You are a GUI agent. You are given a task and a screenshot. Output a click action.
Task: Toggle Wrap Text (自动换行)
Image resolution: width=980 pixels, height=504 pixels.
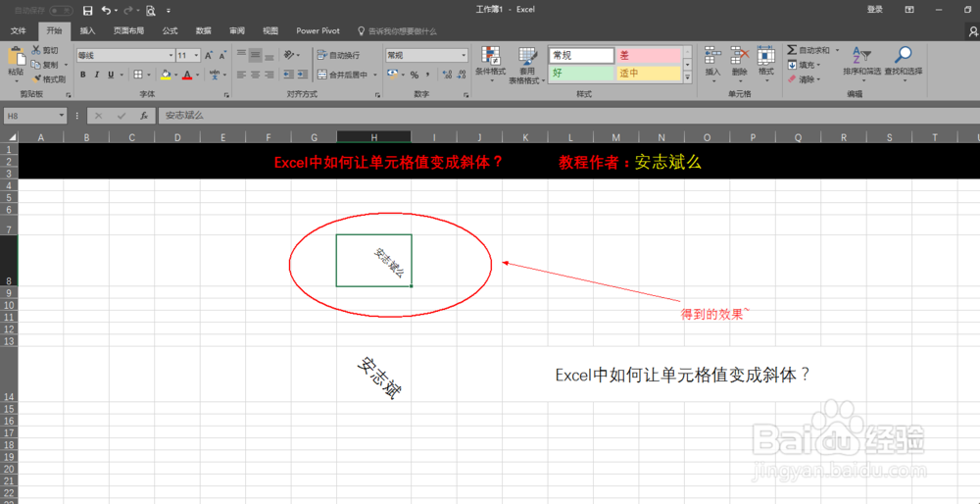pyautogui.click(x=338, y=55)
